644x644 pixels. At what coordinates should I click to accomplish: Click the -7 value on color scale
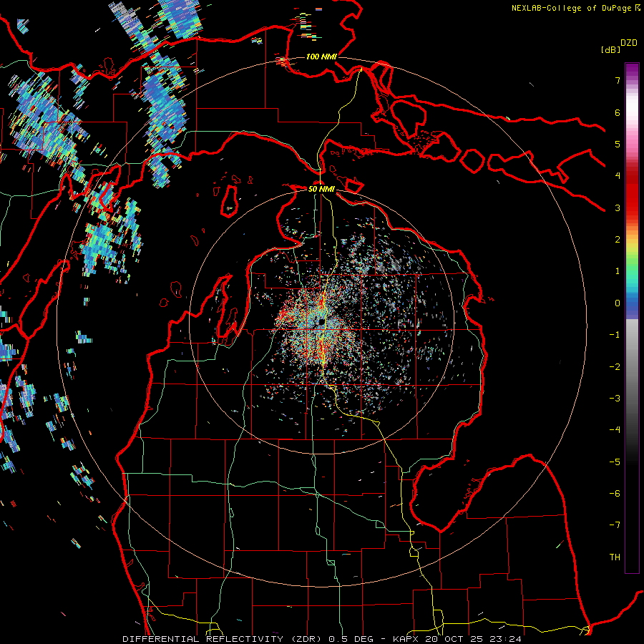pos(615,525)
